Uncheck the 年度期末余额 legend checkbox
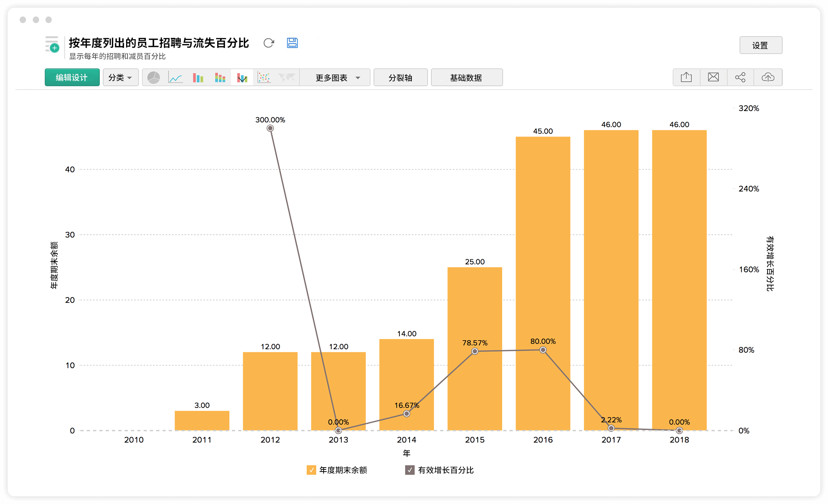The height and width of the screenshot is (504, 828). (x=311, y=470)
